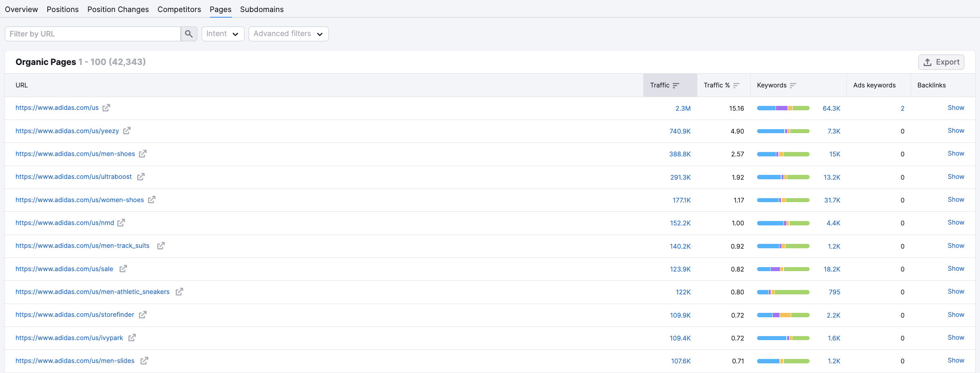Click ads keywords value 2
The height and width of the screenshot is (373, 980).
pyautogui.click(x=903, y=109)
